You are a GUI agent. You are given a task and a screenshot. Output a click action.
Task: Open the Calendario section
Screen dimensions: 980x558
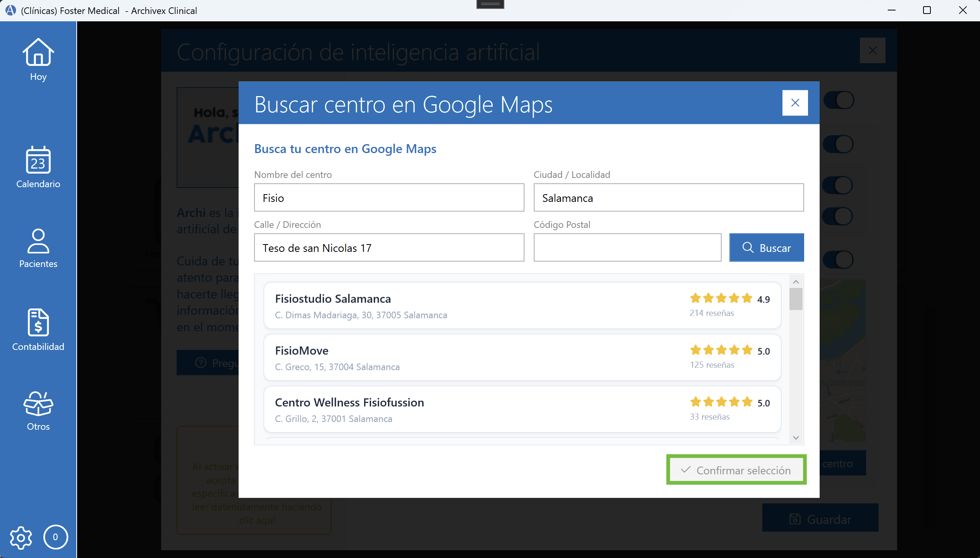[x=38, y=167]
